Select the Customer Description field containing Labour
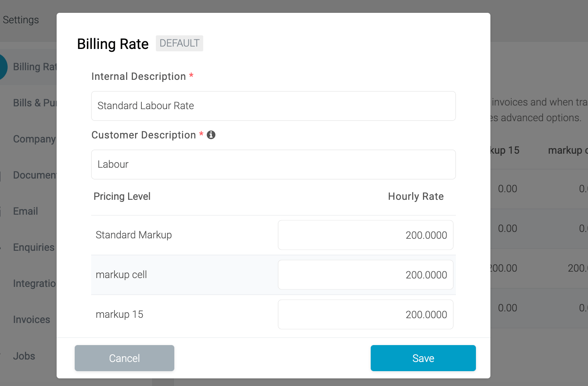This screenshot has height=386, width=588. point(273,164)
